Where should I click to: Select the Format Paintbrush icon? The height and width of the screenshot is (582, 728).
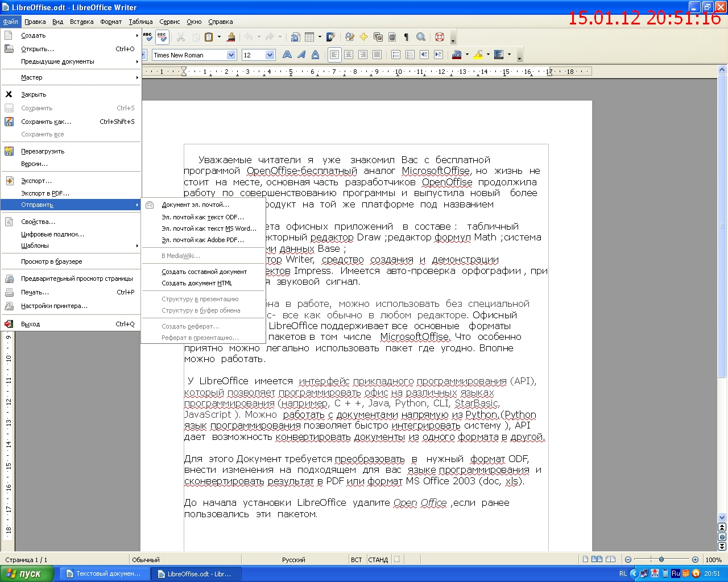click(231, 37)
